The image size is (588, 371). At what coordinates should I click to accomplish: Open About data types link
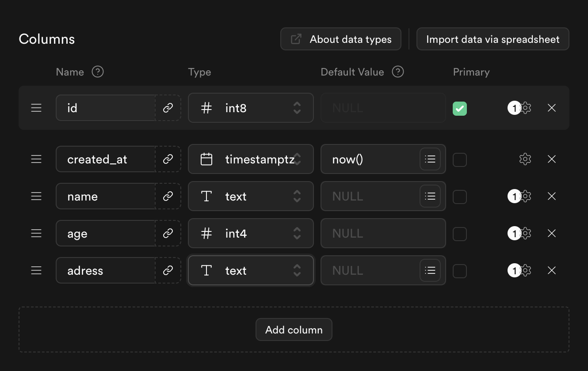tap(341, 39)
